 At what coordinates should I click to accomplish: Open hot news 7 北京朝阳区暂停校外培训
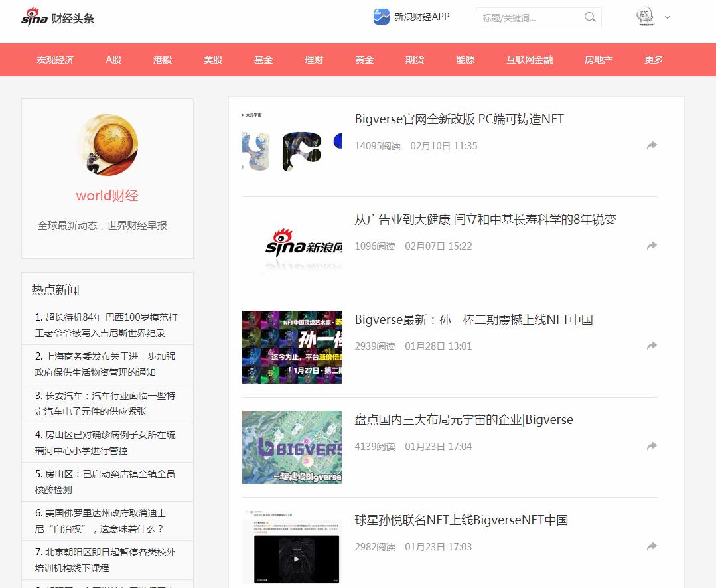pos(105,560)
